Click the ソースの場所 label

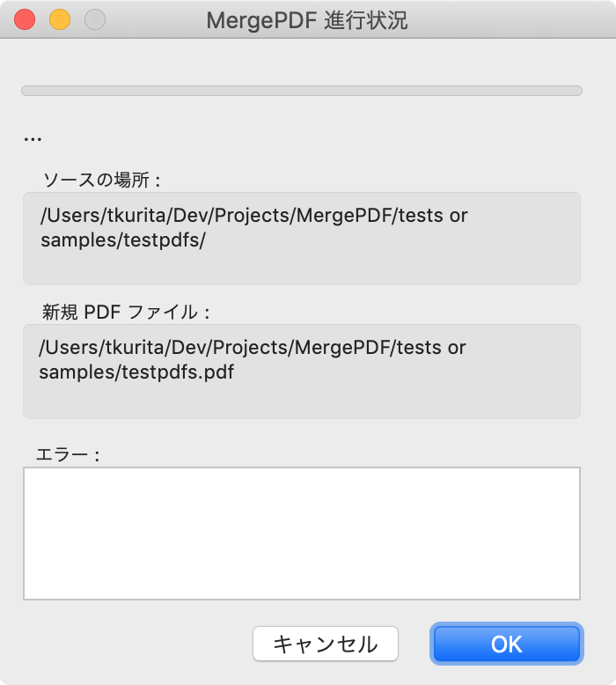pos(101,180)
